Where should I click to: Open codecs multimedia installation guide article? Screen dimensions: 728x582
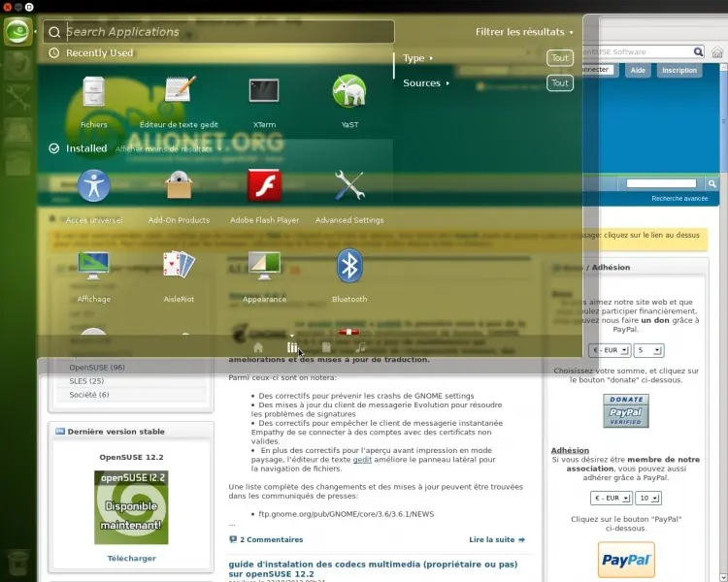click(373, 569)
